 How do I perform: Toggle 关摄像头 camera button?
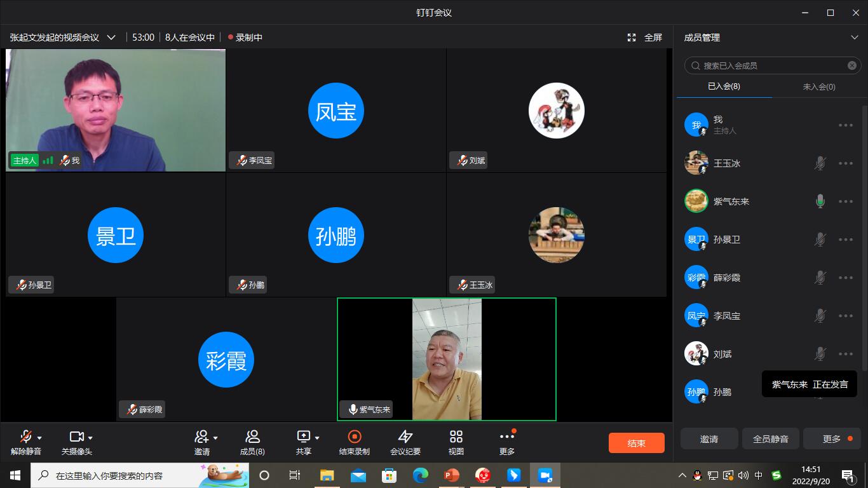pos(77,437)
